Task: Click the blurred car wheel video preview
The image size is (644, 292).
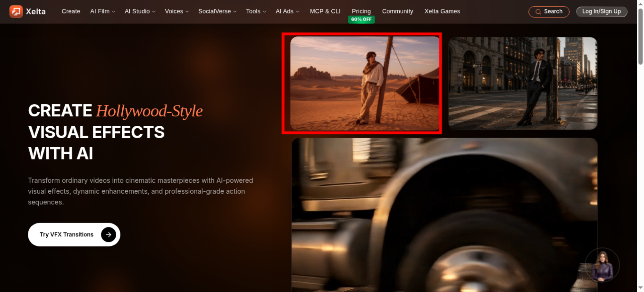Action: pyautogui.click(x=444, y=215)
